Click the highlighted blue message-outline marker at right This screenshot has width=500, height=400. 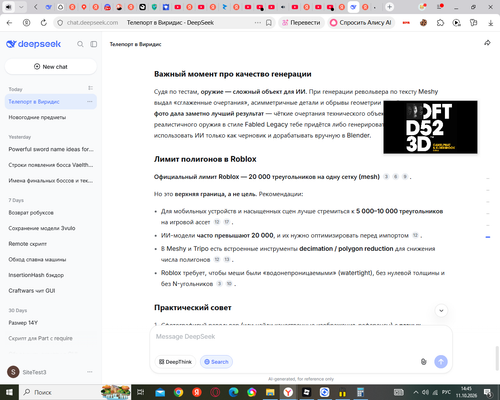[488, 237]
